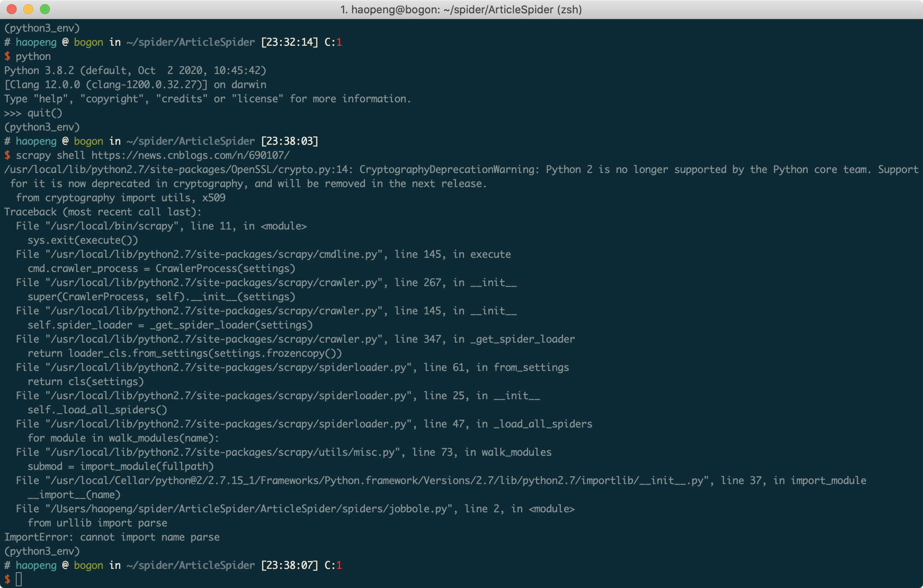Select the zsh shell title bar

[x=461, y=10]
